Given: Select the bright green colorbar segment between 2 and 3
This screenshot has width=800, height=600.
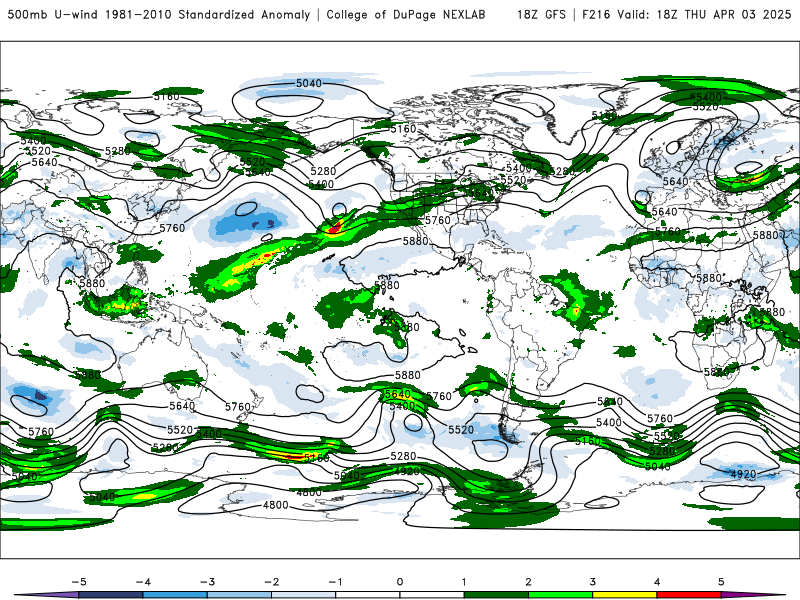Looking at the screenshot, I should click(561, 595).
